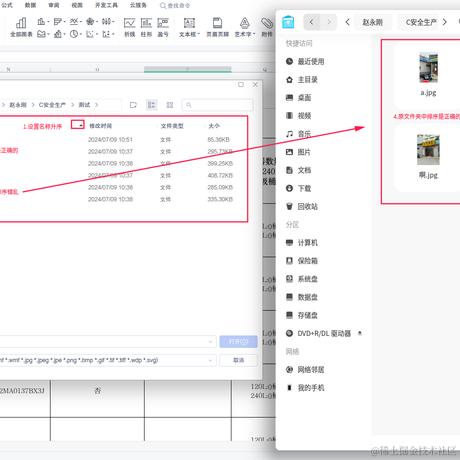Sort files by 修改时间 column
The width and height of the screenshot is (460, 460).
100,126
